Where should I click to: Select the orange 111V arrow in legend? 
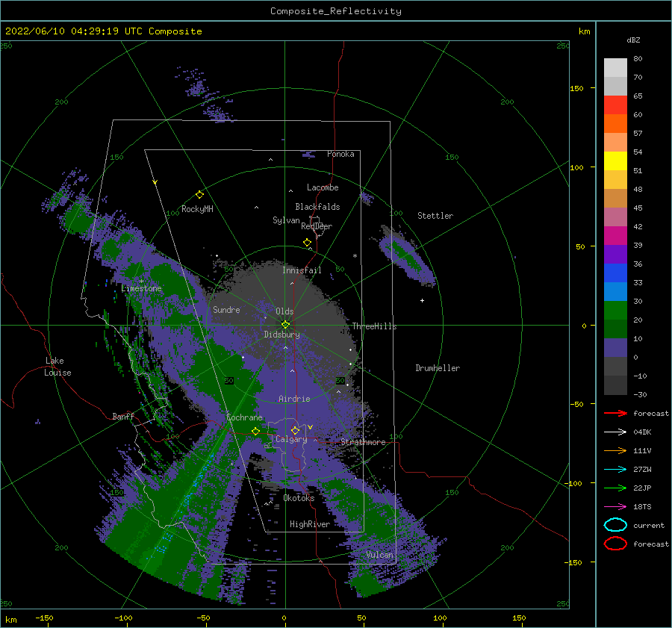pos(615,450)
